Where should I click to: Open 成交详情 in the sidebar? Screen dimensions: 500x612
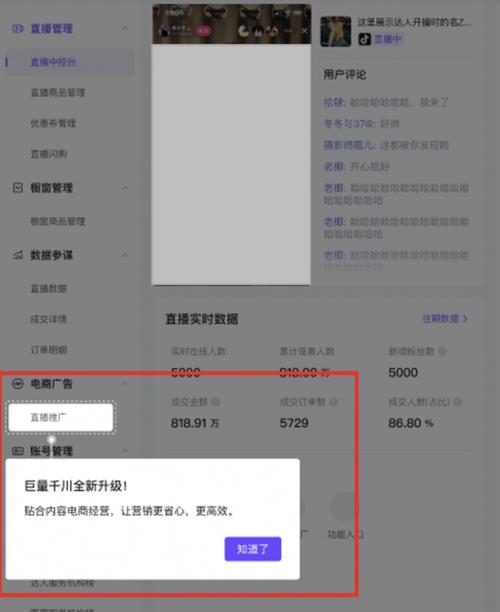(48, 319)
